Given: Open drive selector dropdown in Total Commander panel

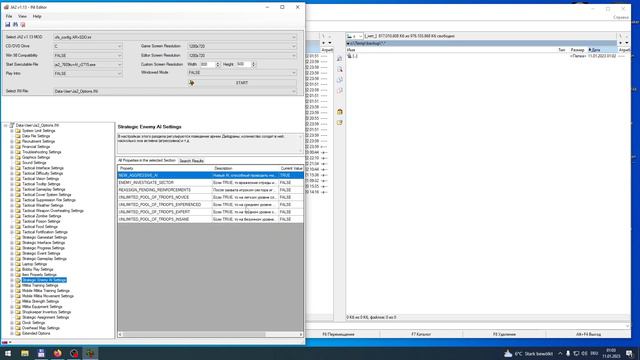Looking at the screenshot, I should point(355,36).
